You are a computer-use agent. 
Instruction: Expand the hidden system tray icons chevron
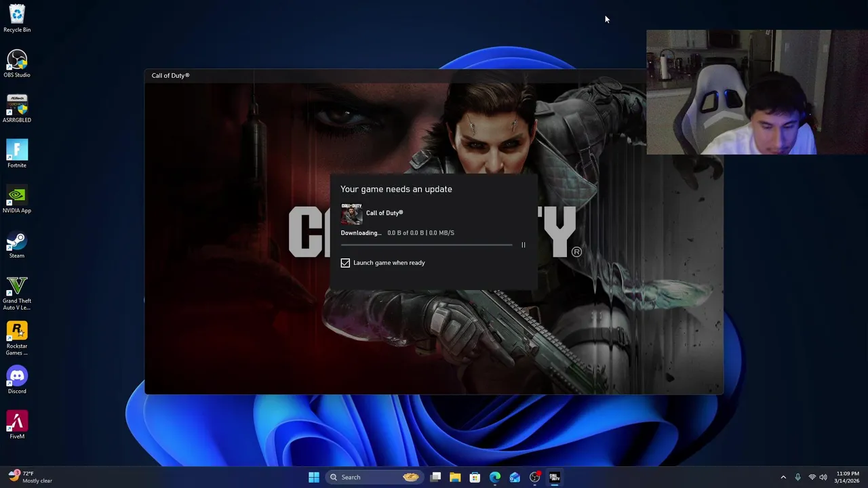pyautogui.click(x=783, y=477)
